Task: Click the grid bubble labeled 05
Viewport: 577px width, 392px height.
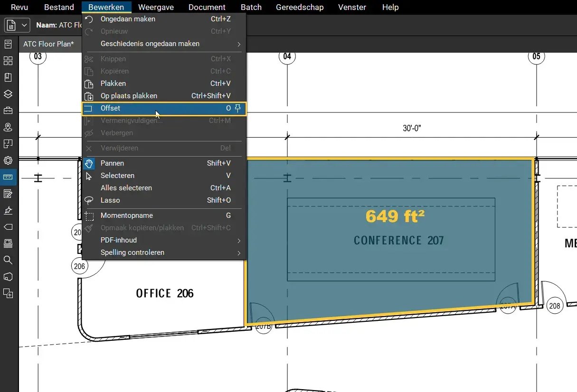Action: coord(536,56)
